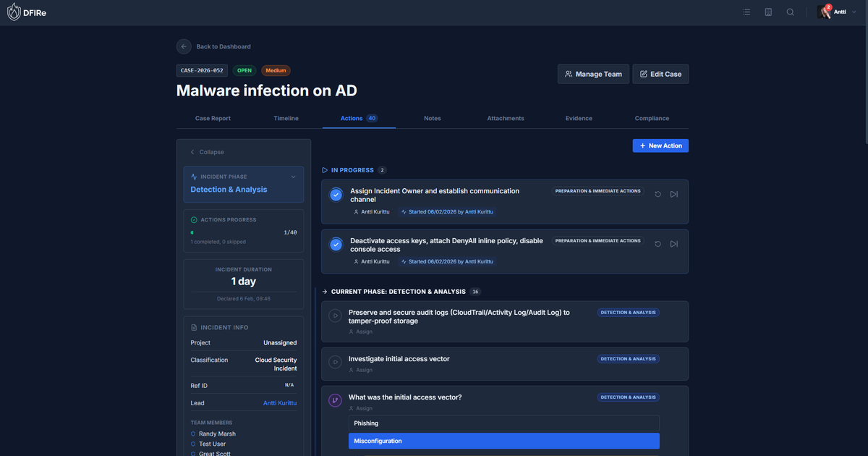Open search with the magnifier icon

point(790,12)
